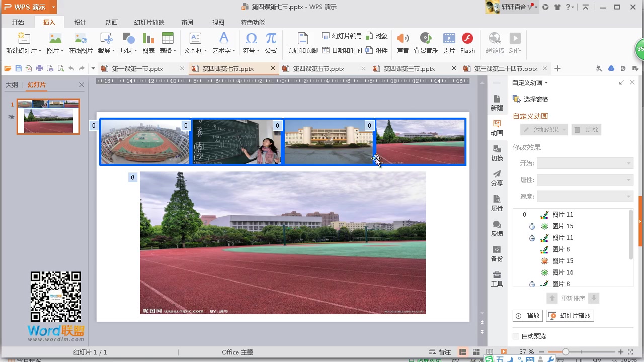Click the zoom in plus button
The image size is (644, 362).
621,352
